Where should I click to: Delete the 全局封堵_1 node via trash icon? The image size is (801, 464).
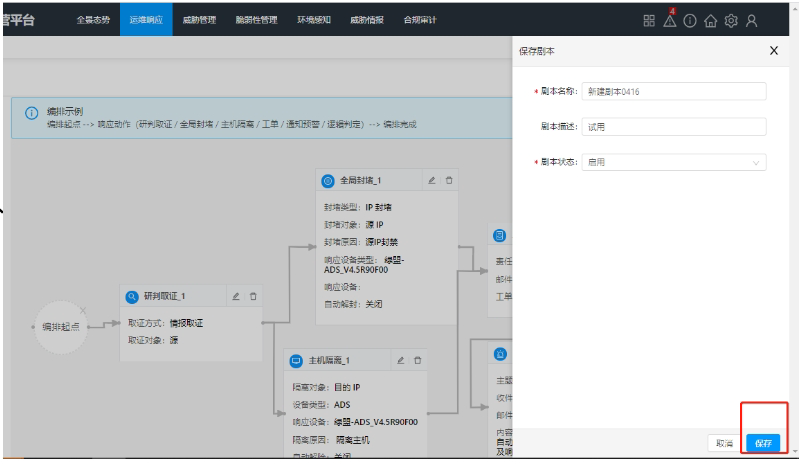[449, 180]
